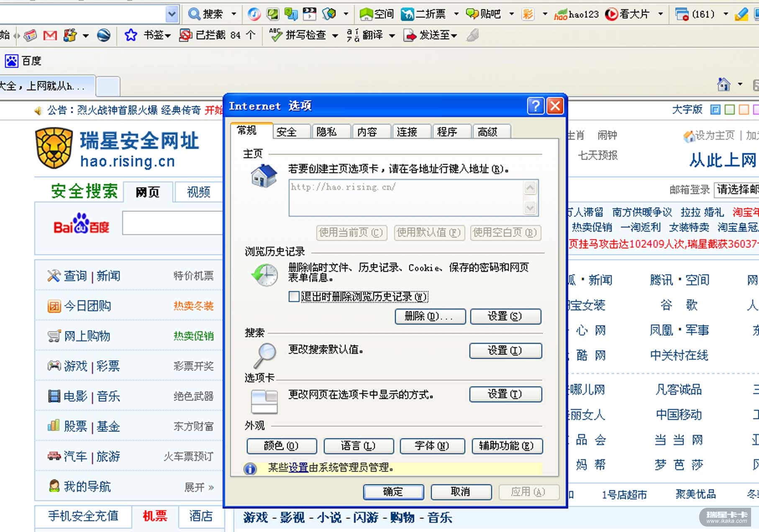759x532 pixels.
Task: Open the home button dropdown arrow
Action: pos(740,84)
